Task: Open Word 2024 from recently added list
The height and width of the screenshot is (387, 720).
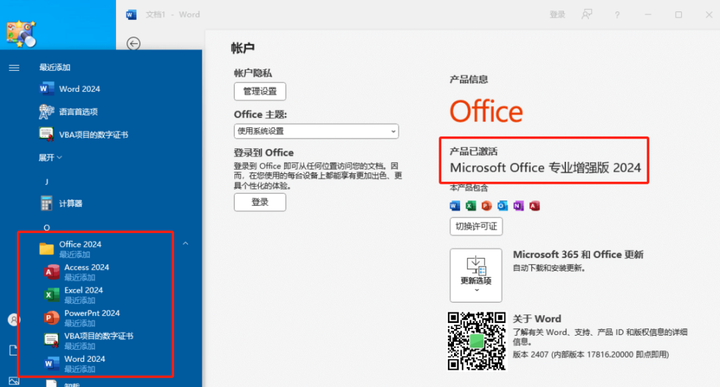Action: [70, 89]
